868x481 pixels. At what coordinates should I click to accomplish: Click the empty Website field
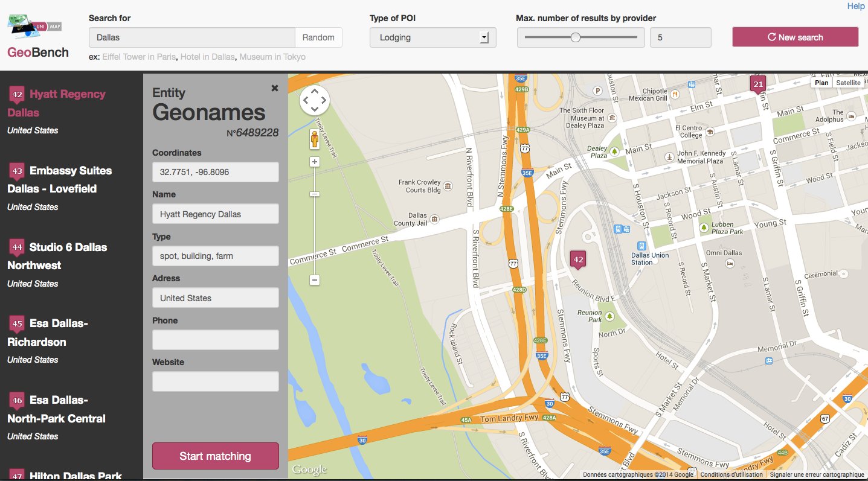tap(216, 381)
